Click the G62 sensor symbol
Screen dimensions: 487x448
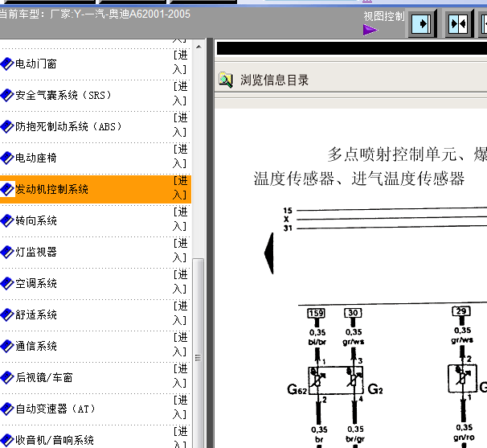317,380
